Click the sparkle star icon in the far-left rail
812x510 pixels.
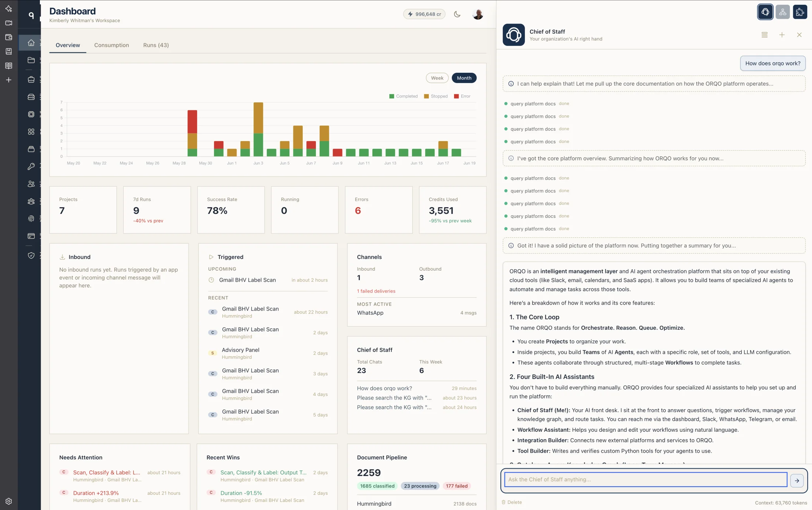[8, 8]
